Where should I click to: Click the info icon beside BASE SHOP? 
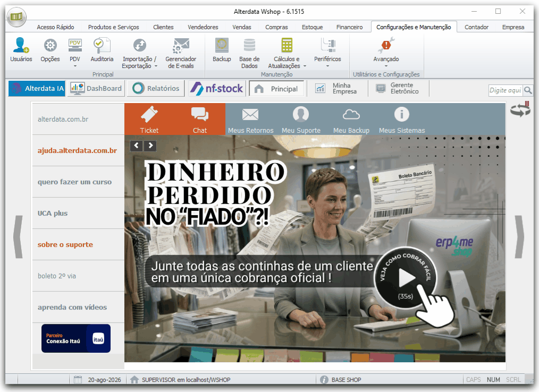(324, 380)
